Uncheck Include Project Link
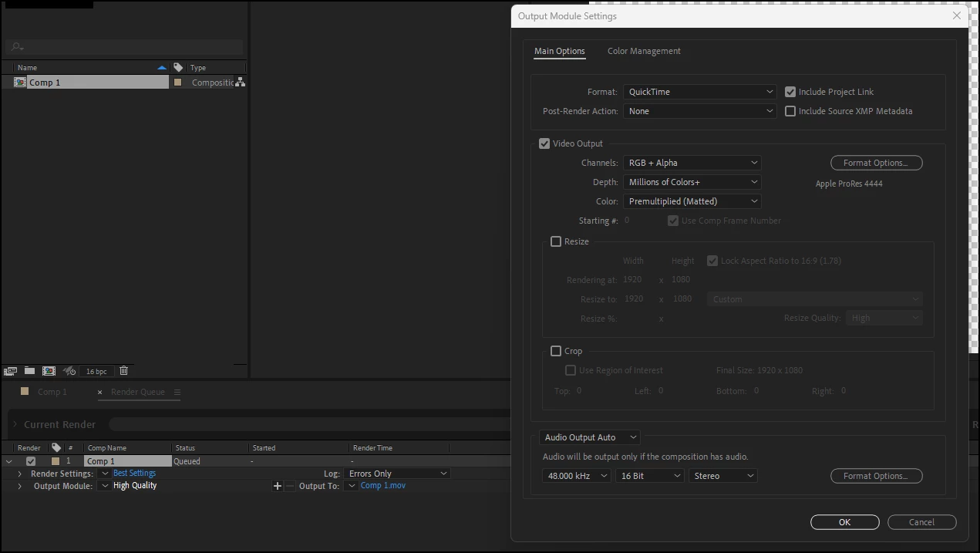This screenshot has width=980, height=553. click(790, 92)
